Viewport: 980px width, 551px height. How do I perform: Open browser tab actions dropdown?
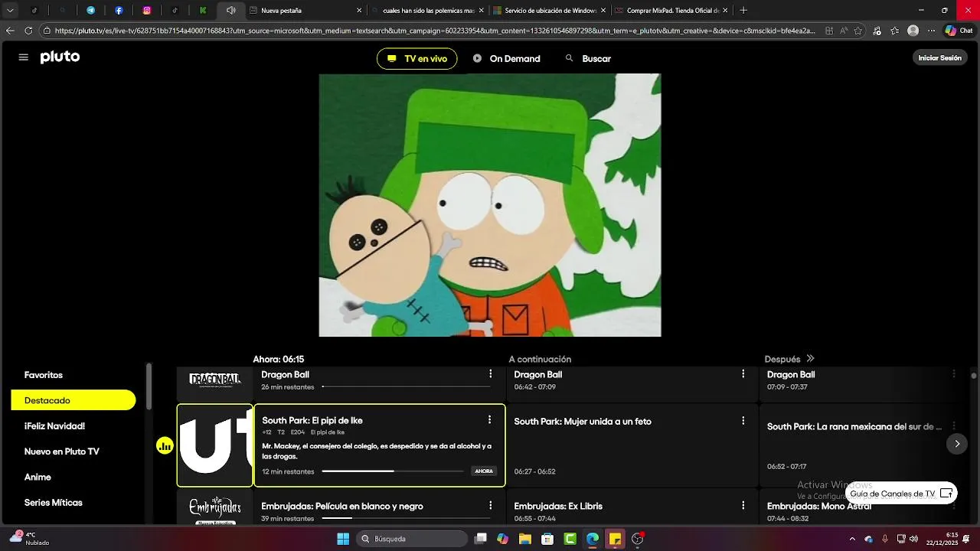click(x=10, y=11)
